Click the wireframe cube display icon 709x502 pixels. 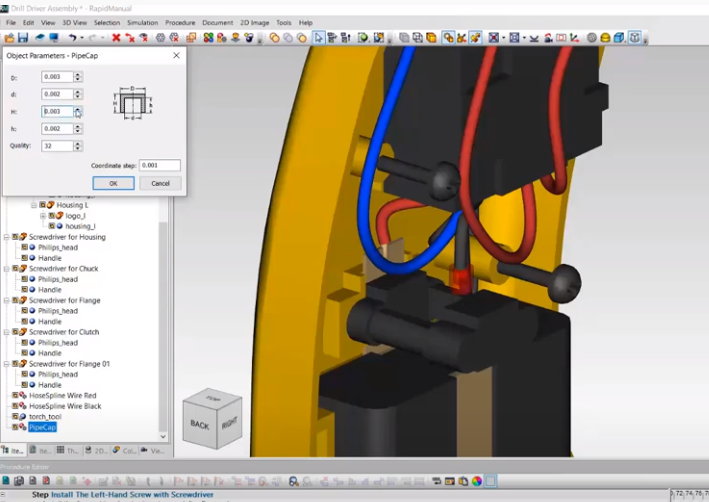[417, 38]
